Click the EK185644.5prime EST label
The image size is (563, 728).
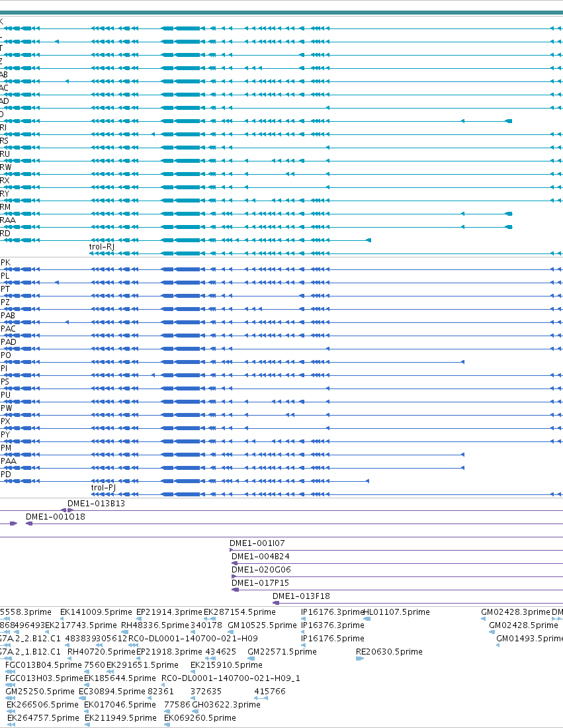coord(120,678)
